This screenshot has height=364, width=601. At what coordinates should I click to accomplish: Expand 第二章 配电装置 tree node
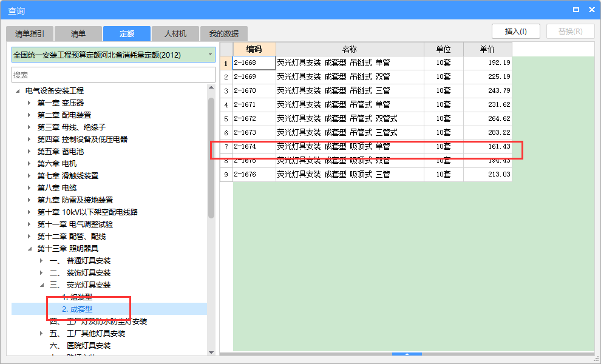coord(29,115)
